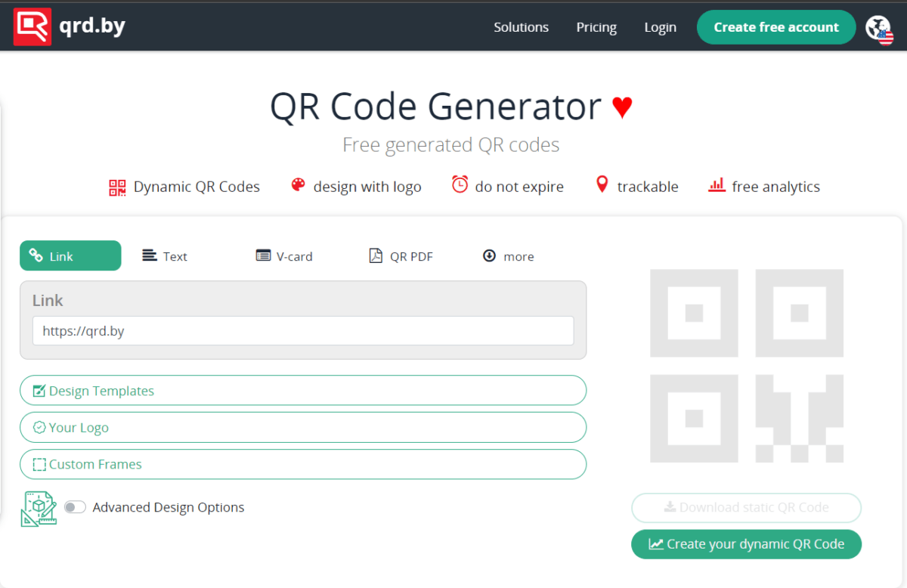Click the chain link icon on the Link tab
Image resolution: width=907 pixels, height=588 pixels.
pyautogui.click(x=36, y=255)
